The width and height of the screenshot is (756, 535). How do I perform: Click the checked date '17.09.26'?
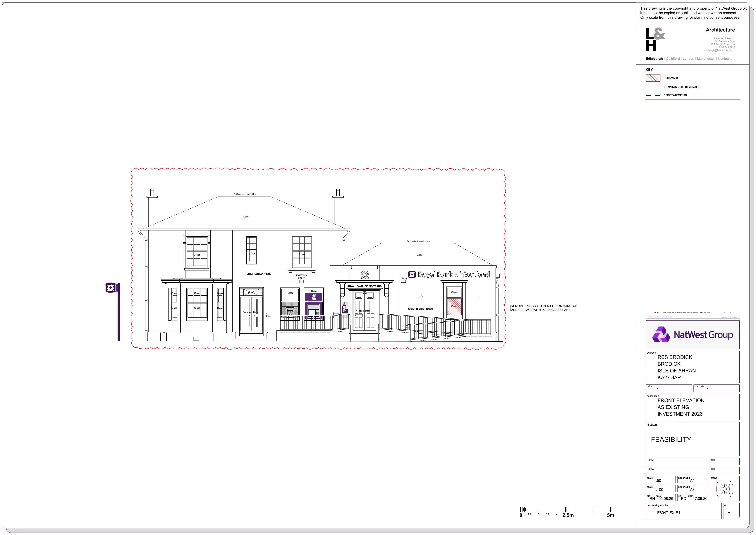click(700, 499)
